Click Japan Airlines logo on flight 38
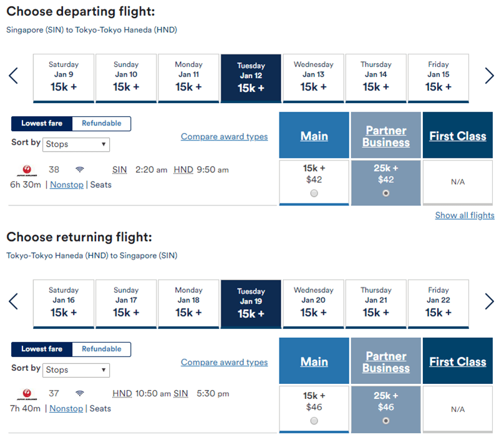 (26, 170)
